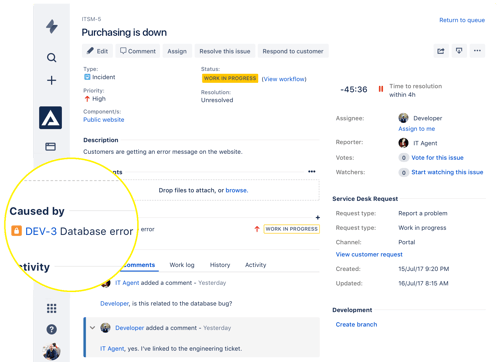Switch to the Activity tab
Screen dimensions: 500x362
point(256,265)
